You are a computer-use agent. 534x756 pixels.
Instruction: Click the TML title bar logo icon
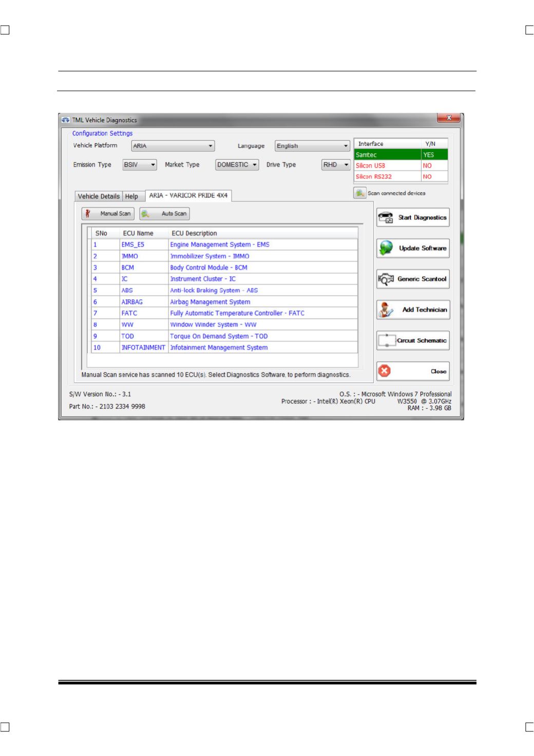pyautogui.click(x=65, y=120)
